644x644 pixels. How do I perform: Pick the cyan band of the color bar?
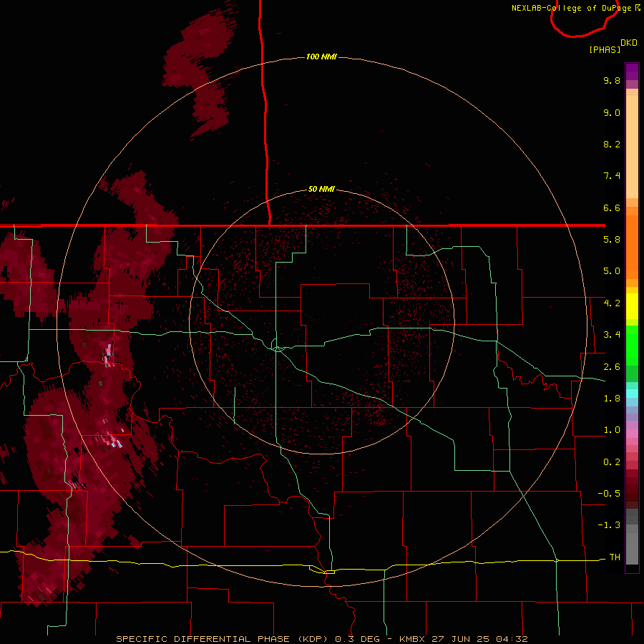coord(632,394)
